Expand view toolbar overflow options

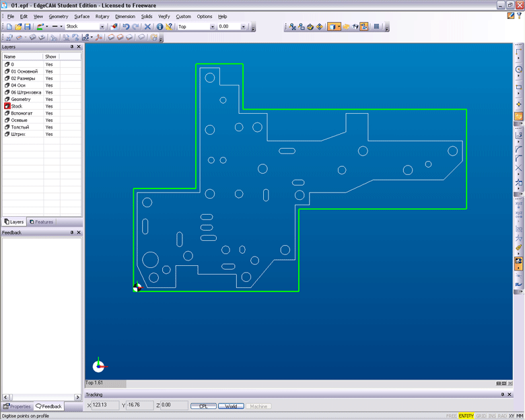pyautogui.click(x=387, y=28)
